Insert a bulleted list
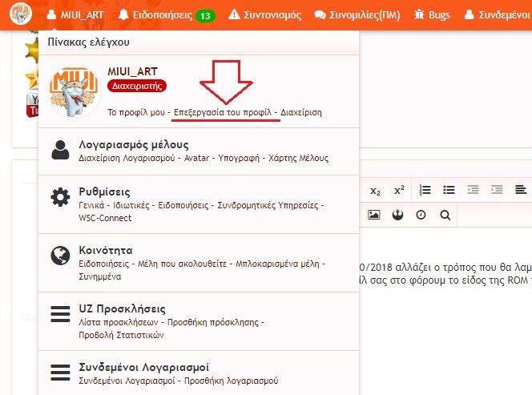The width and height of the screenshot is (532, 395). (449, 190)
